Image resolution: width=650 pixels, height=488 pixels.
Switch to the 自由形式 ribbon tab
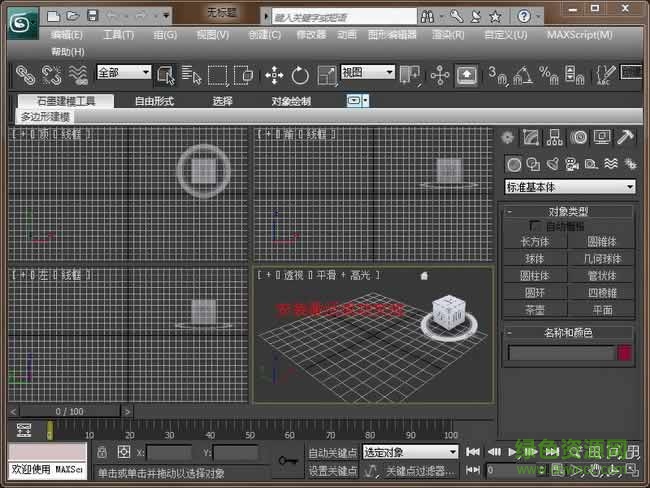pos(154,101)
